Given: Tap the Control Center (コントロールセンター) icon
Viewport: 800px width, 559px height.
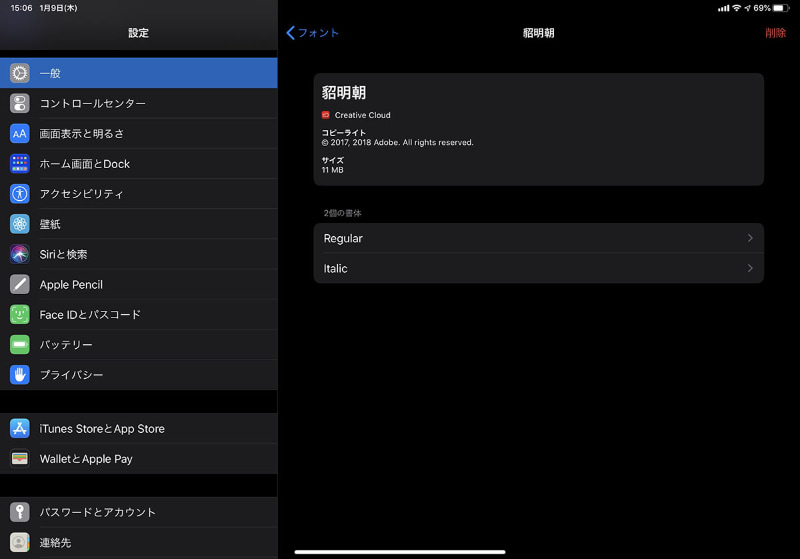Looking at the screenshot, I should click(x=19, y=103).
